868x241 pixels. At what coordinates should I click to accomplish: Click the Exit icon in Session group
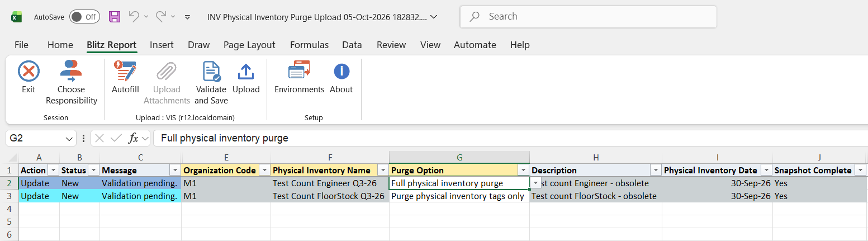point(29,72)
